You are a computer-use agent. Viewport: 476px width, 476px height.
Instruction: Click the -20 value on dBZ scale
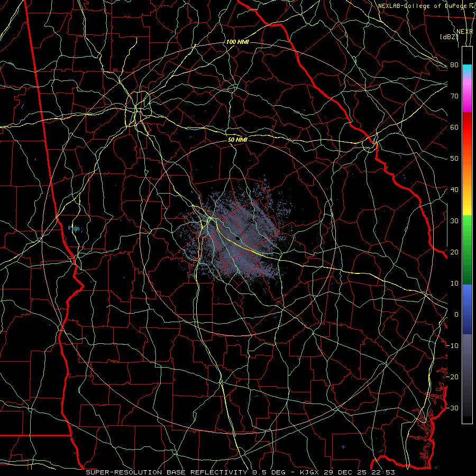(452, 377)
